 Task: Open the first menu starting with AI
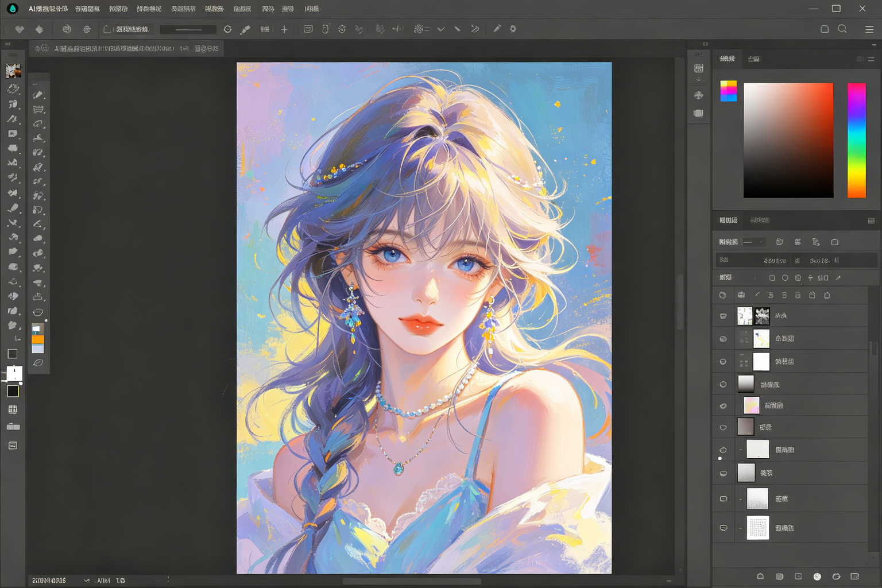(48, 9)
